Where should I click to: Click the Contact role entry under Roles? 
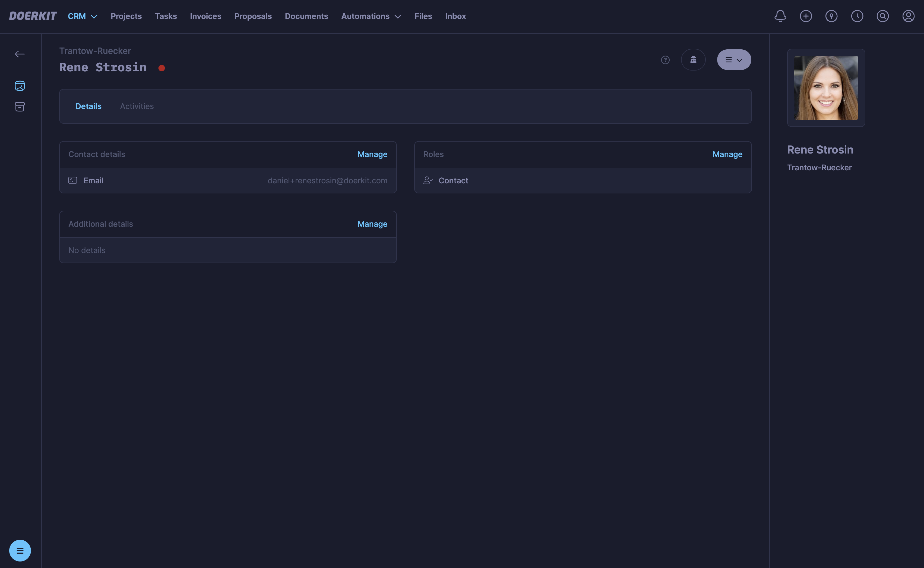(x=453, y=180)
